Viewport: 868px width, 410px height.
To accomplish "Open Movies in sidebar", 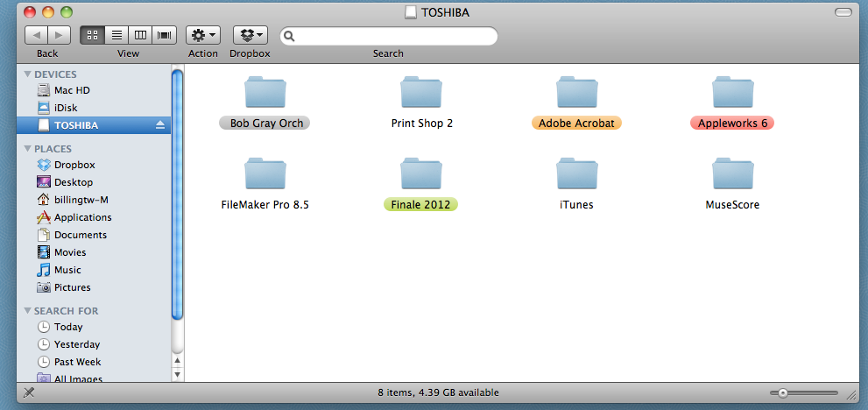I will 94,252.
